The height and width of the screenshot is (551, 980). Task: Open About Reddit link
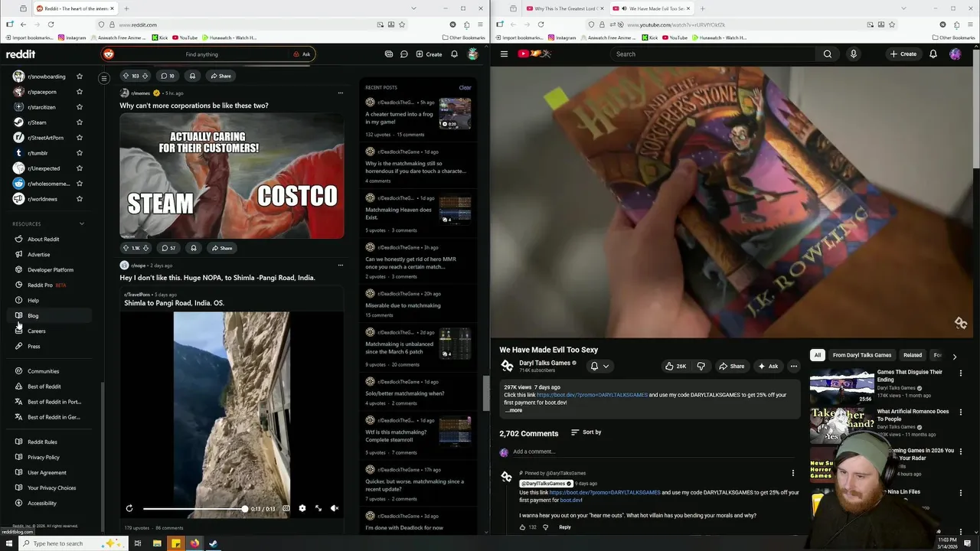click(44, 240)
